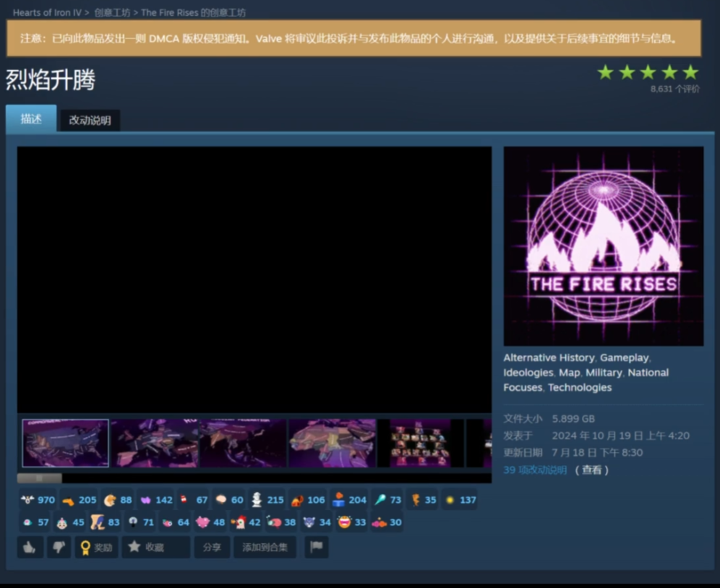Click the update date 7 月 18 日 下午 8:30
This screenshot has height=588, width=720.
tap(597, 453)
